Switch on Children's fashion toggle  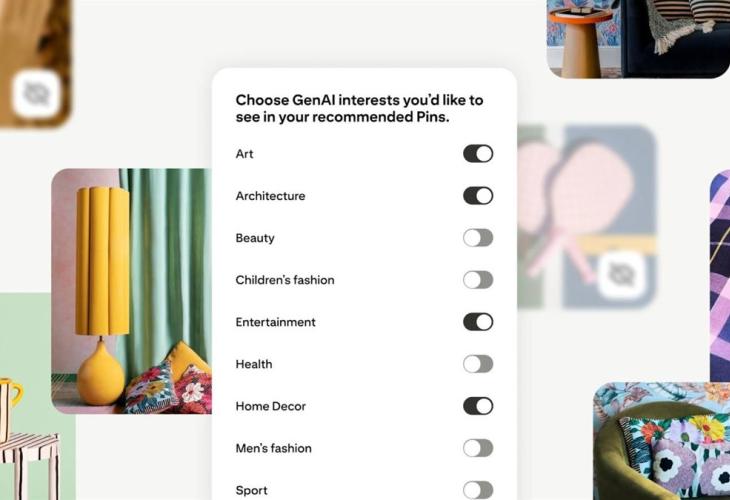(x=478, y=280)
